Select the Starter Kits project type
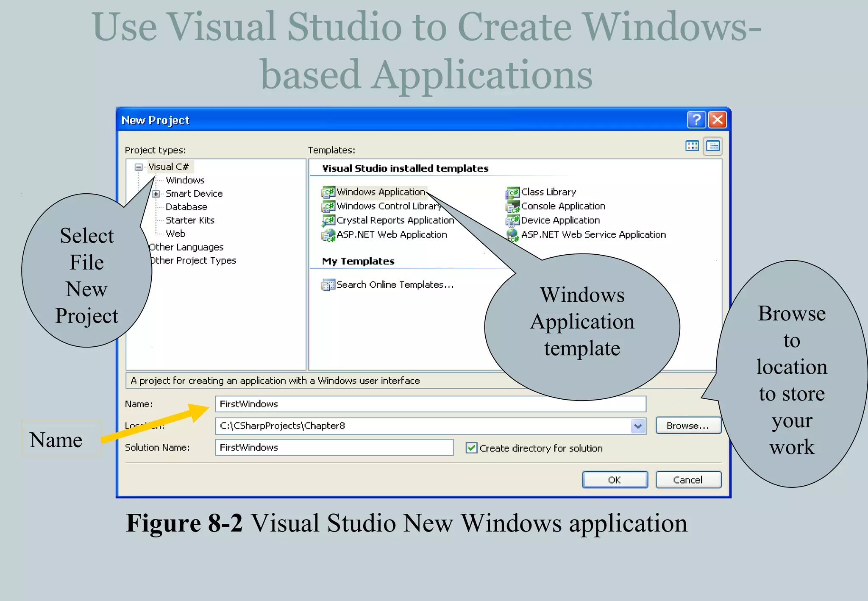This screenshot has height=601, width=868. [190, 220]
